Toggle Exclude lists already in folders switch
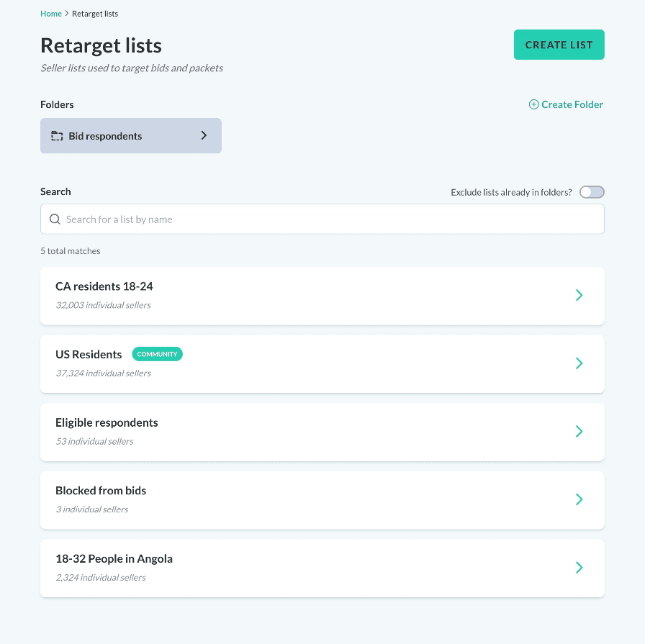The height and width of the screenshot is (644, 645). 592,192
